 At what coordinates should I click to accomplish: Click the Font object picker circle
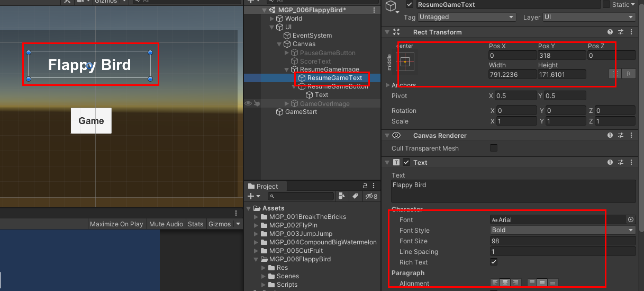pos(631,219)
